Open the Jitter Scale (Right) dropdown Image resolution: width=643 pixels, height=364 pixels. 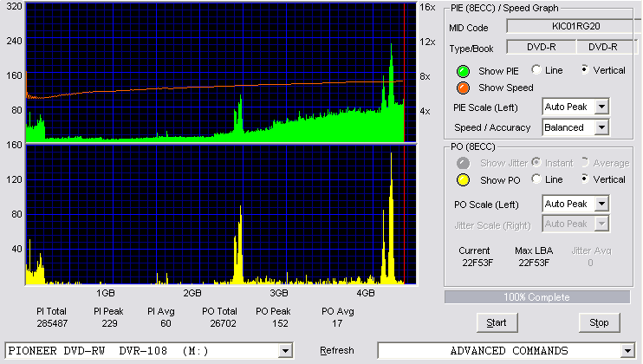(601, 224)
